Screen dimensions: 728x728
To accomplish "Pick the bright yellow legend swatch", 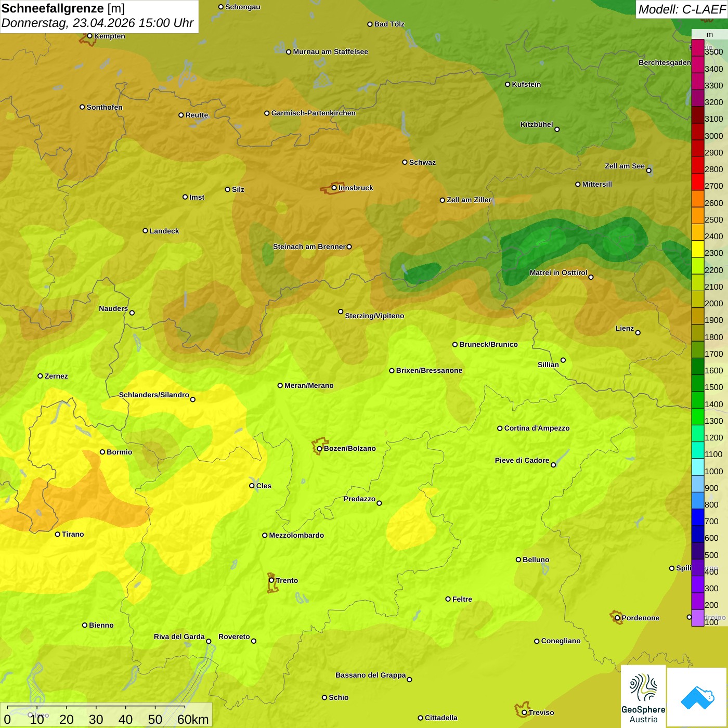I will pos(697,249).
